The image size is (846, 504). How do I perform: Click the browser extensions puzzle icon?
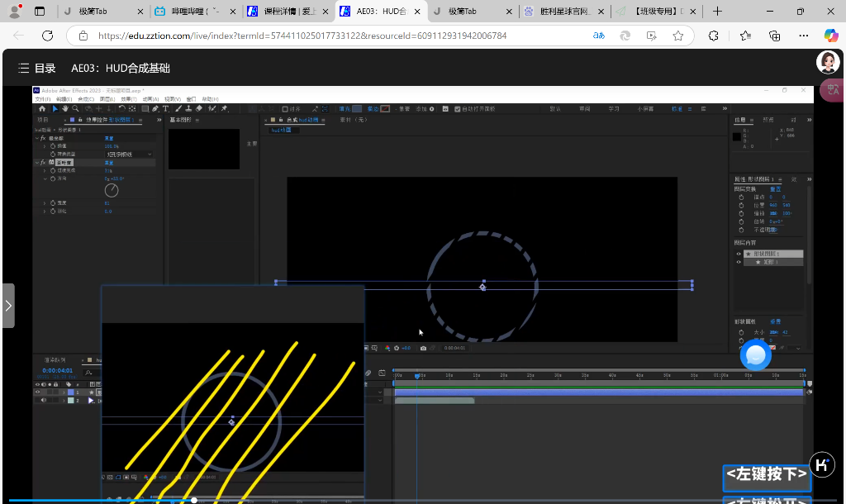coord(713,36)
